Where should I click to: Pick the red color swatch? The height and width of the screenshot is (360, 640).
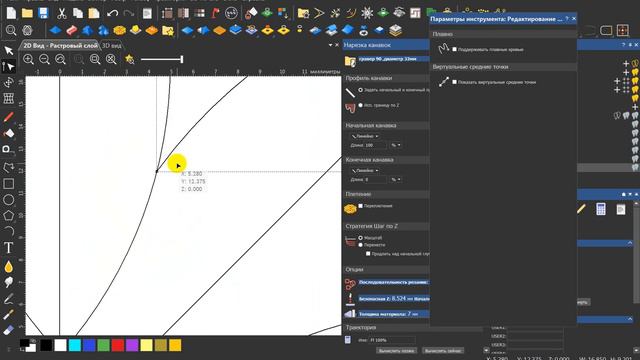118,345
